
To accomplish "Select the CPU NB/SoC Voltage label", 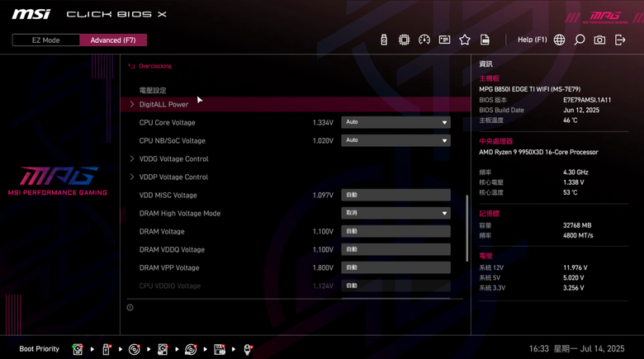I will coord(172,140).
